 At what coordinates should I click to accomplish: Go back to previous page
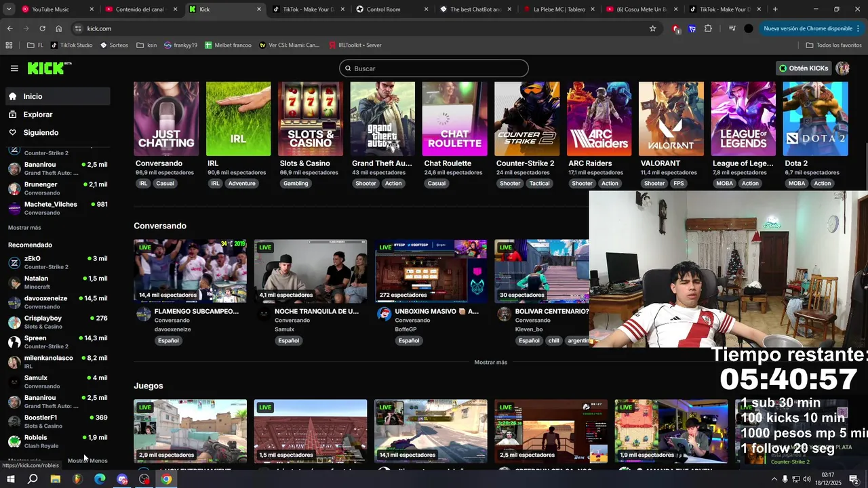9,28
